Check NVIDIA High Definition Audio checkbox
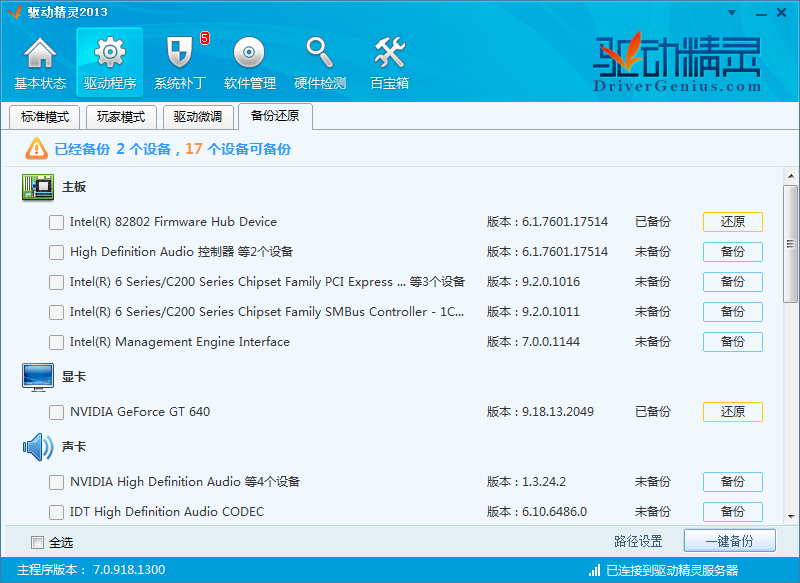800x583 pixels. tap(56, 483)
